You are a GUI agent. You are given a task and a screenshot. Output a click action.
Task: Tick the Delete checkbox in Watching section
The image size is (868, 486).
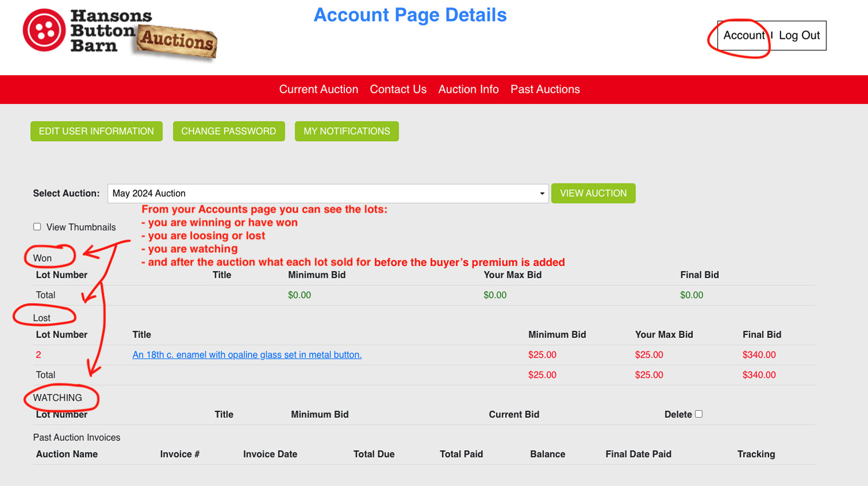698,414
